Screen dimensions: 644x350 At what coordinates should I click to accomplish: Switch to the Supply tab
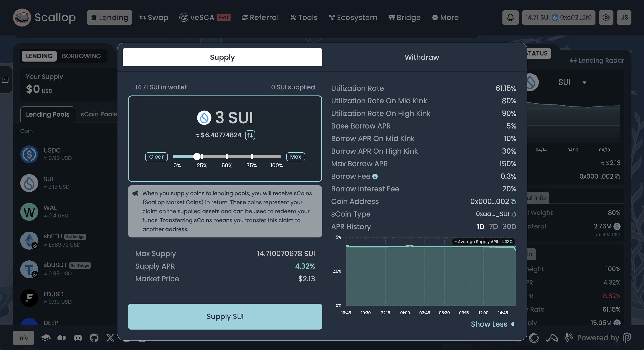click(x=222, y=57)
